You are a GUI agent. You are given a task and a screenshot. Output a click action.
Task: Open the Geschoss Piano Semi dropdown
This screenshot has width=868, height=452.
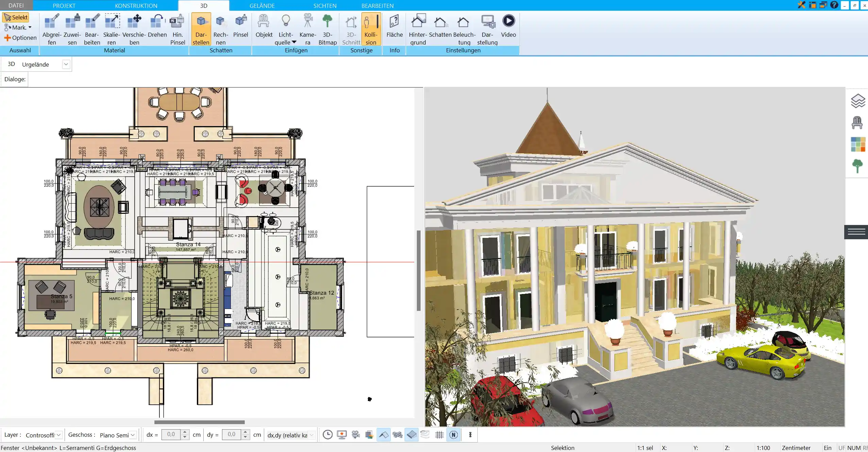pos(133,435)
